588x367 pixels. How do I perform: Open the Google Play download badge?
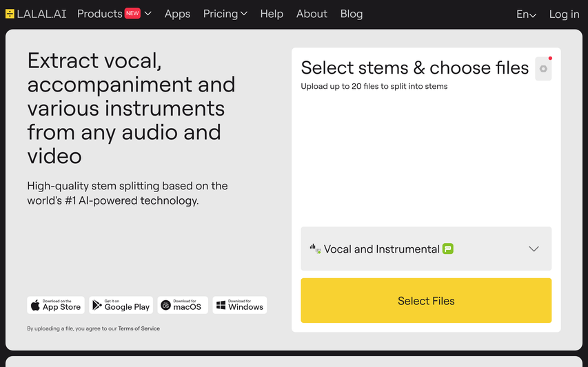(121, 305)
